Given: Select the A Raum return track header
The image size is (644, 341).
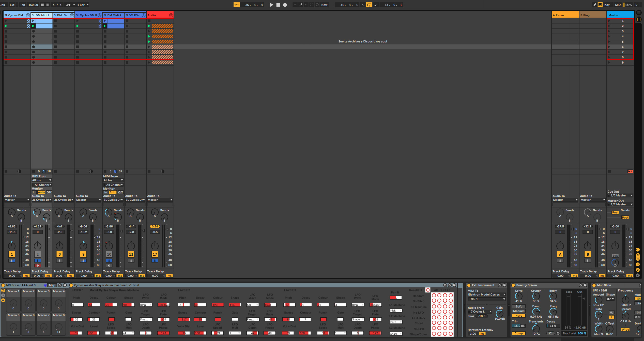Looking at the screenshot, I should (565, 15).
